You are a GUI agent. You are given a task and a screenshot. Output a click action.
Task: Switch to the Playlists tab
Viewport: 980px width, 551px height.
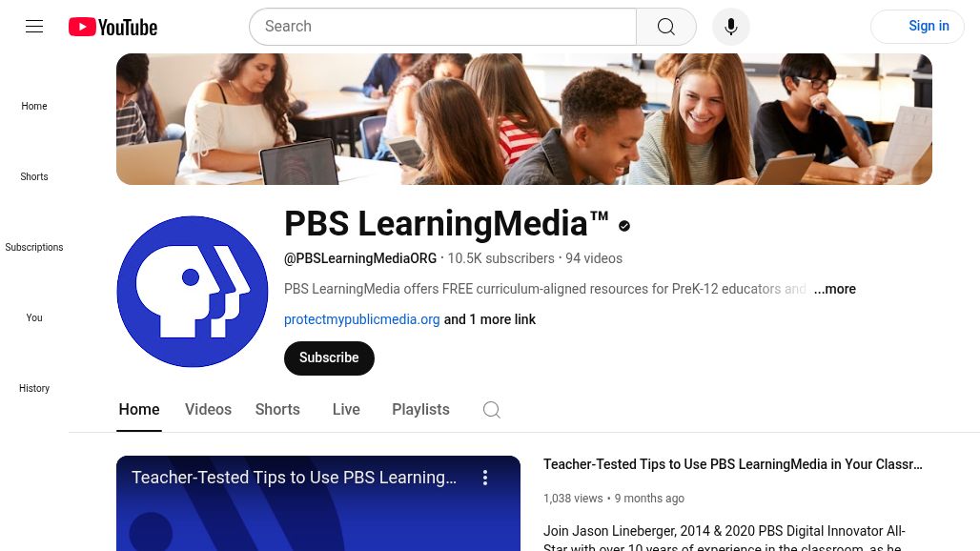pyautogui.click(x=420, y=410)
